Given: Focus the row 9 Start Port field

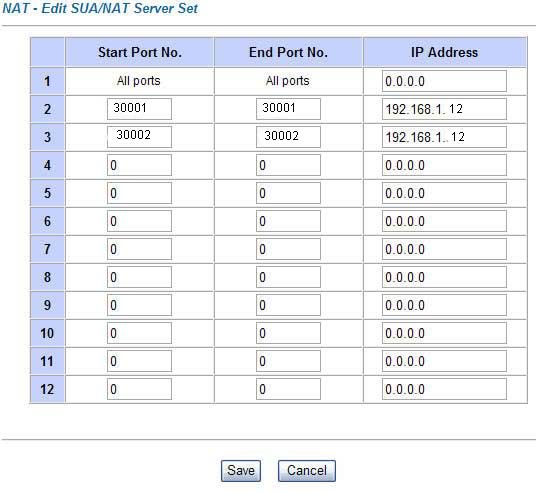Looking at the screenshot, I should click(139, 305).
